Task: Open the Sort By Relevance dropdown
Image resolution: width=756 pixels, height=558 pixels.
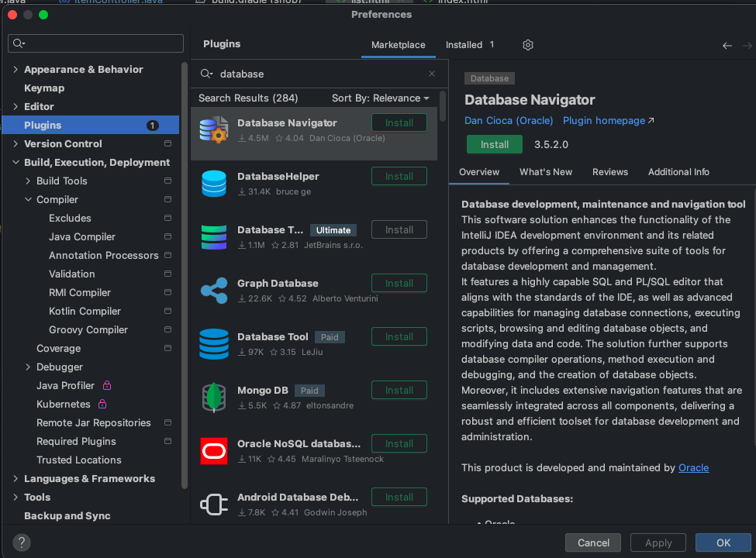Action: [381, 98]
